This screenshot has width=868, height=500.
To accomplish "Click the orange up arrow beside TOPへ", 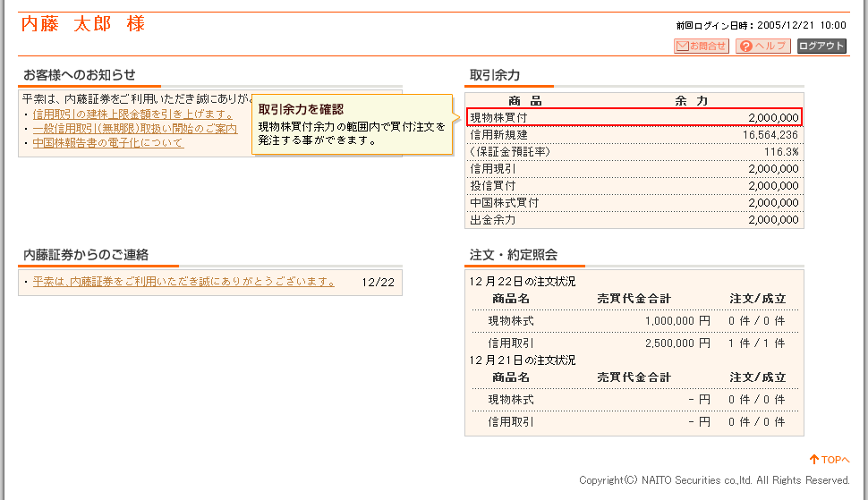I will tap(814, 460).
